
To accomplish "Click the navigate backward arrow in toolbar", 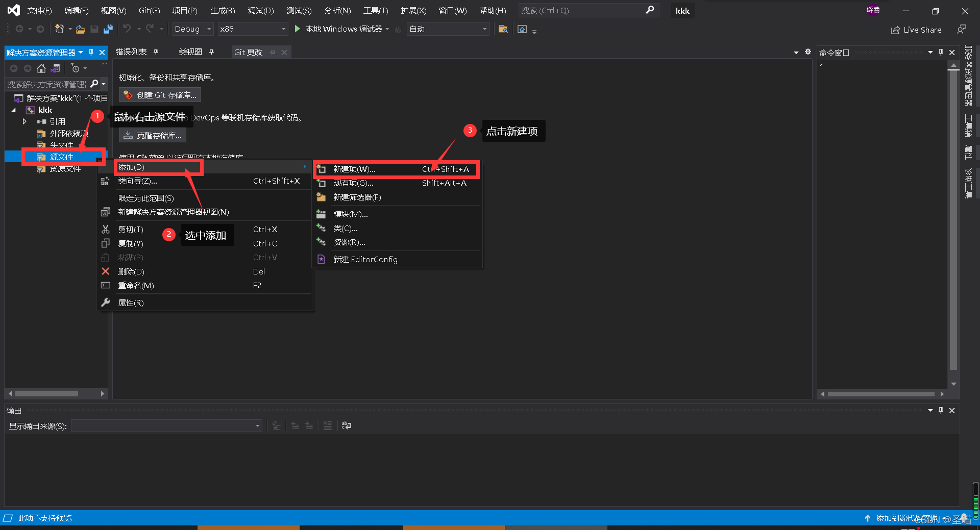I will click(19, 29).
